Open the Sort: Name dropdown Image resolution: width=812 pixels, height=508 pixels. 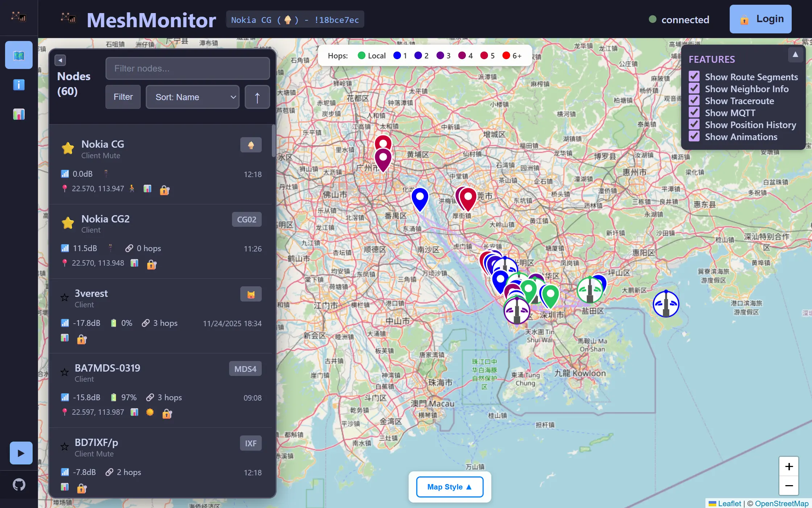coord(192,97)
